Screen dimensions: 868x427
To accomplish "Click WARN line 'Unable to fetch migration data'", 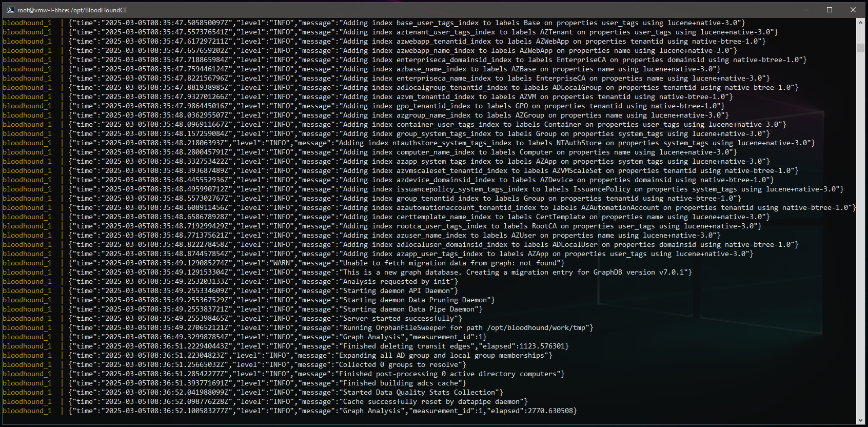I will click(284, 263).
